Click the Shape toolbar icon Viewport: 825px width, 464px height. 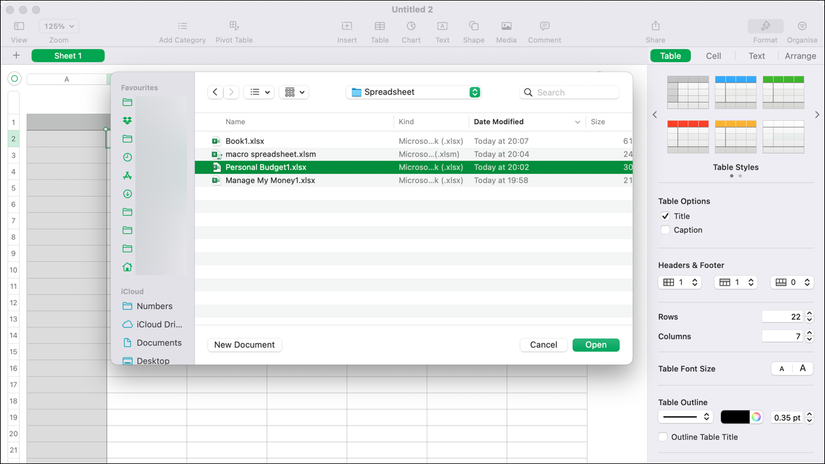pos(474,26)
